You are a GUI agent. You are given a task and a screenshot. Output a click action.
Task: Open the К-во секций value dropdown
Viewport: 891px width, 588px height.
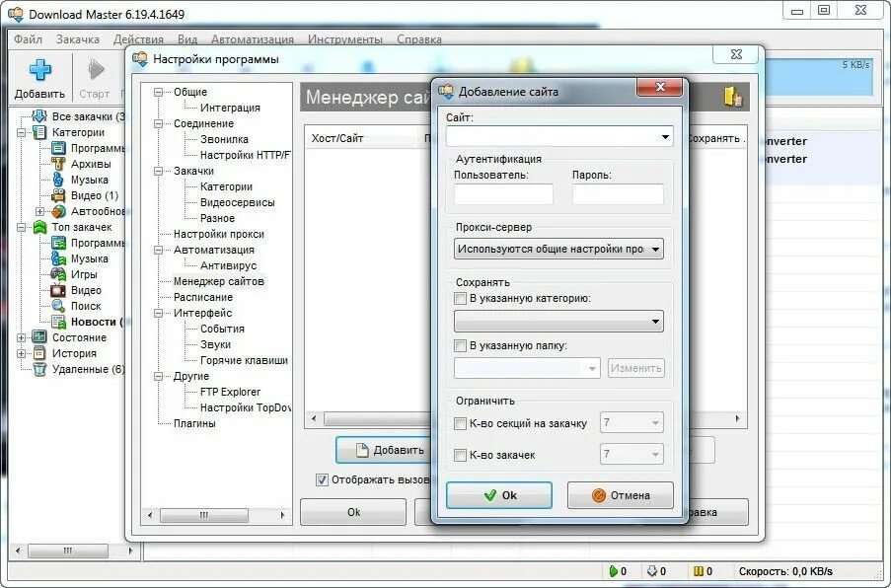655,422
